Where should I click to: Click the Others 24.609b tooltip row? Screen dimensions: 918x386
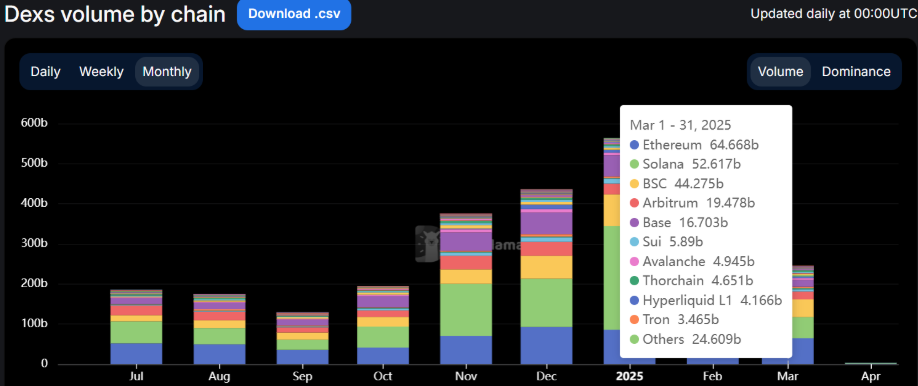tap(686, 339)
